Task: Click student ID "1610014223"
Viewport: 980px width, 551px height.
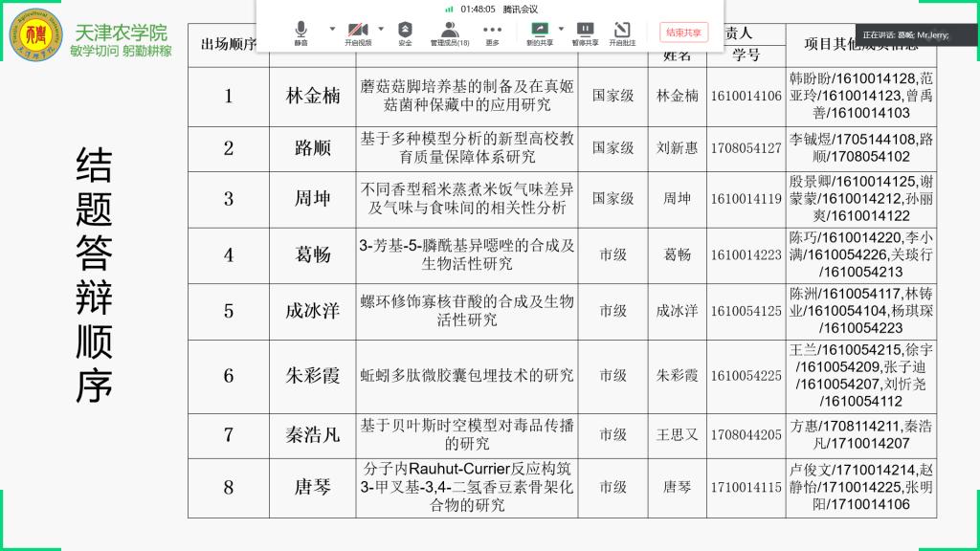Action: tap(746, 255)
